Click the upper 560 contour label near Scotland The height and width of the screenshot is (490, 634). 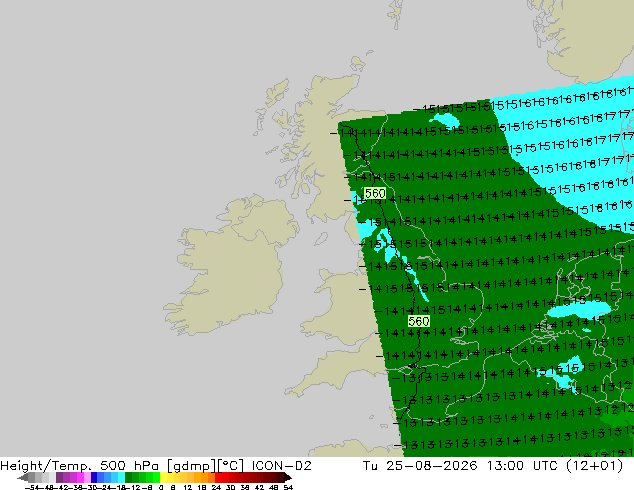(x=374, y=194)
